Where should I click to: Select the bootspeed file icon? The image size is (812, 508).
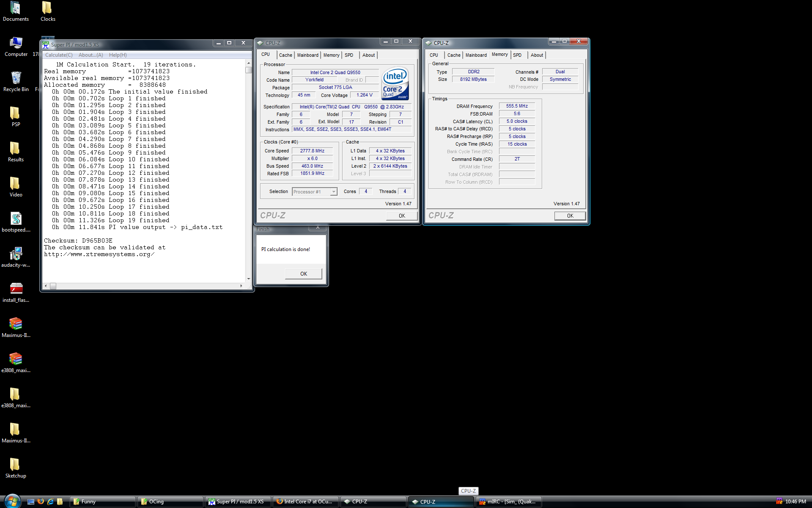[x=16, y=222]
